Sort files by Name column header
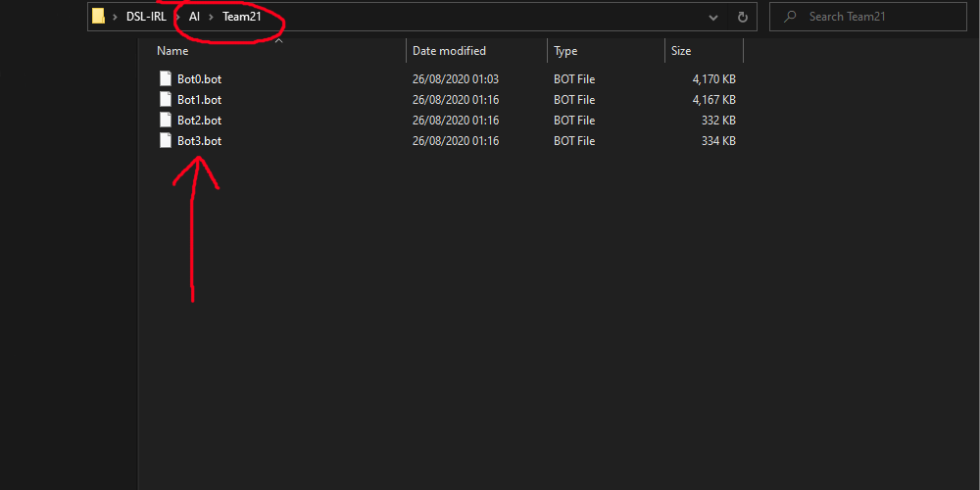 coord(172,51)
